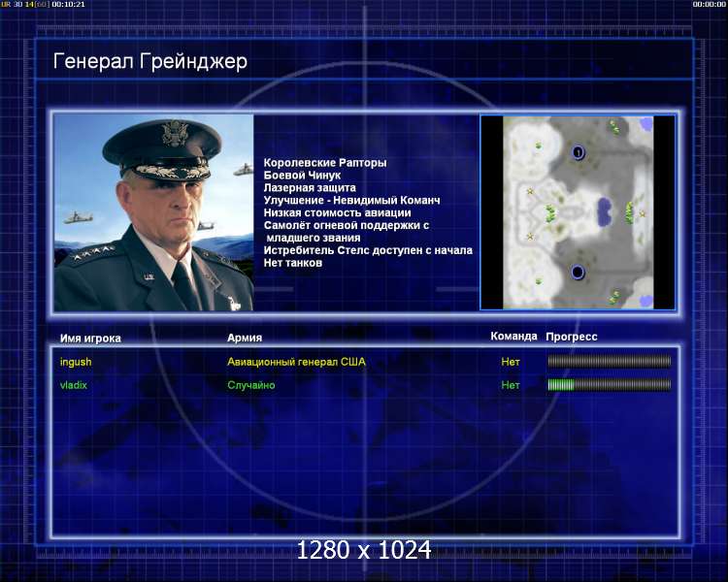Click the 'Боевой Чинук' line

point(302,175)
